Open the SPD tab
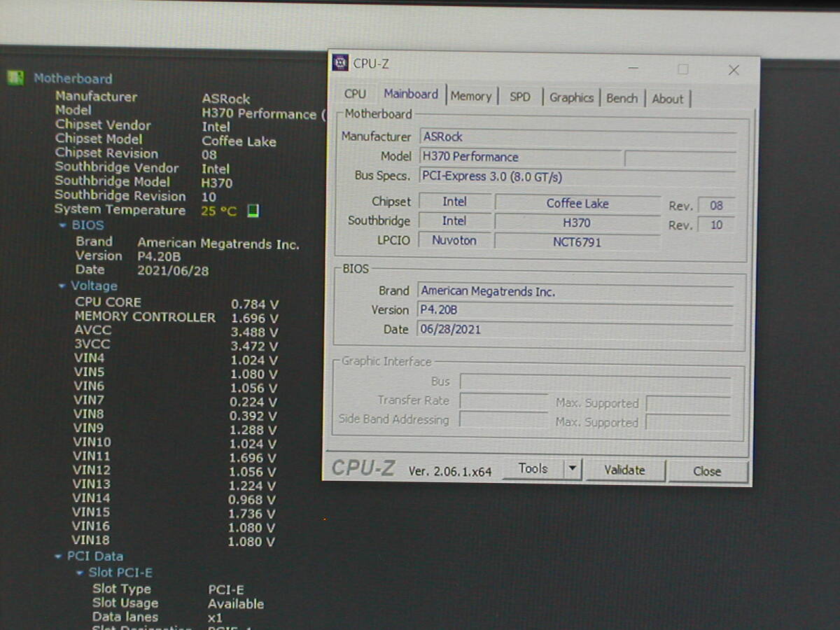This screenshot has width=840, height=630. tap(519, 97)
